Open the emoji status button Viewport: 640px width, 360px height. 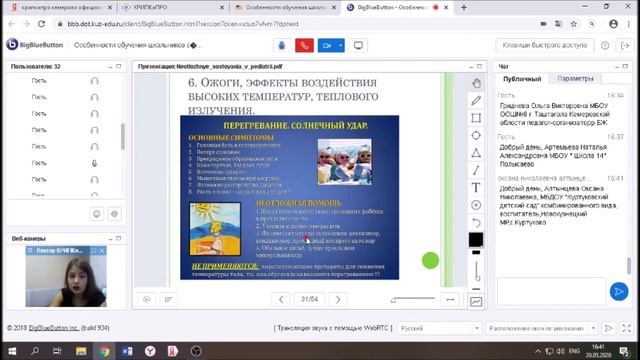coord(97,213)
